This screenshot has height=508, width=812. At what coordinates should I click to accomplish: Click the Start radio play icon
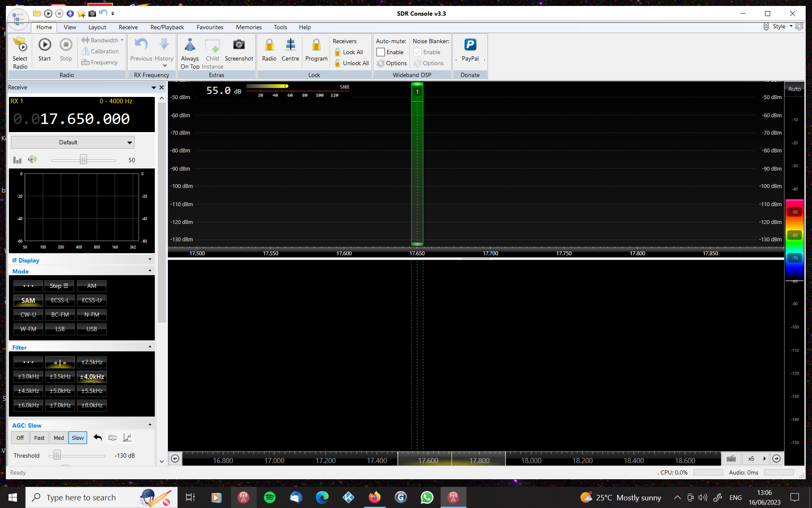coord(44,45)
